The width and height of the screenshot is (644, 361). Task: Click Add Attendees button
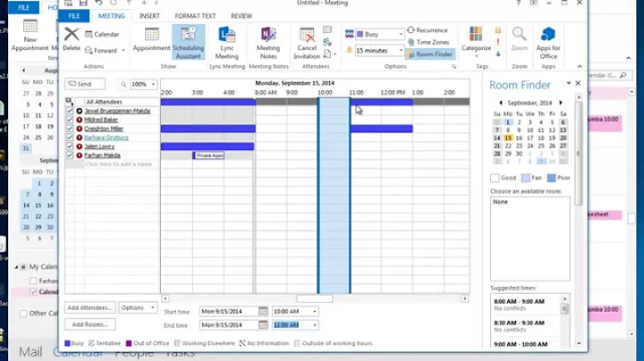[x=89, y=307]
